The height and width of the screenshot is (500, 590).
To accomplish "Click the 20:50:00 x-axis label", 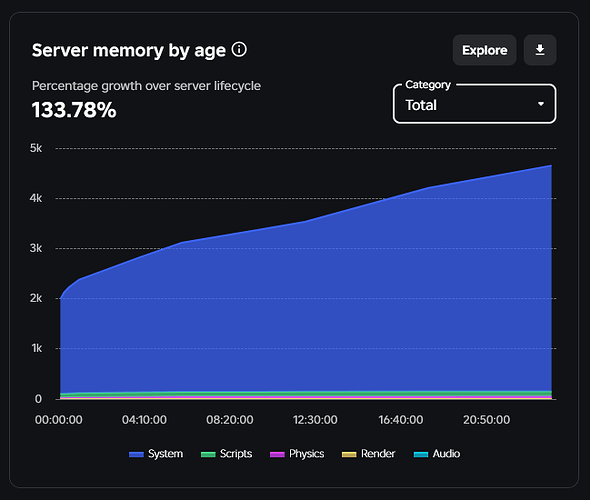I will pyautogui.click(x=487, y=420).
